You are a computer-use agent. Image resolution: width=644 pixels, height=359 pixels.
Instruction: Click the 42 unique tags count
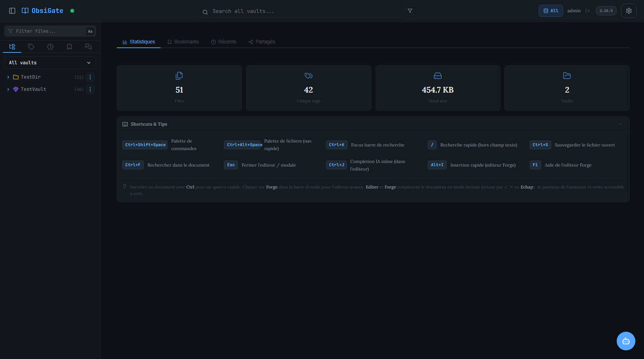[309, 90]
